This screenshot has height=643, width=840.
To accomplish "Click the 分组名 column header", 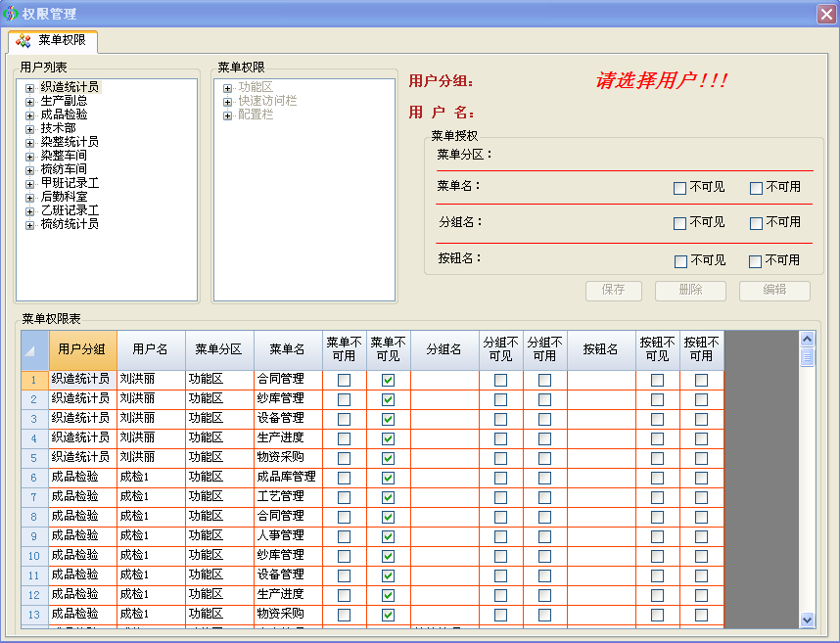I will point(444,350).
